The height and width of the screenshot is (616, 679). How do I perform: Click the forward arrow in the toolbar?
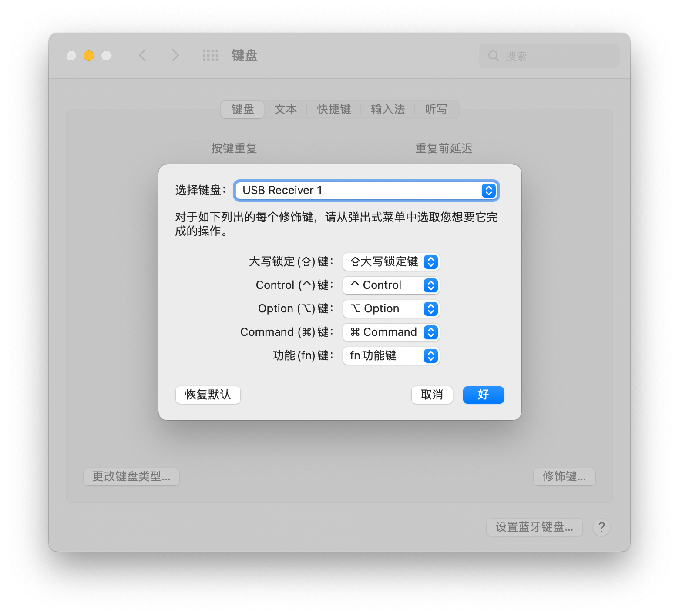(175, 55)
